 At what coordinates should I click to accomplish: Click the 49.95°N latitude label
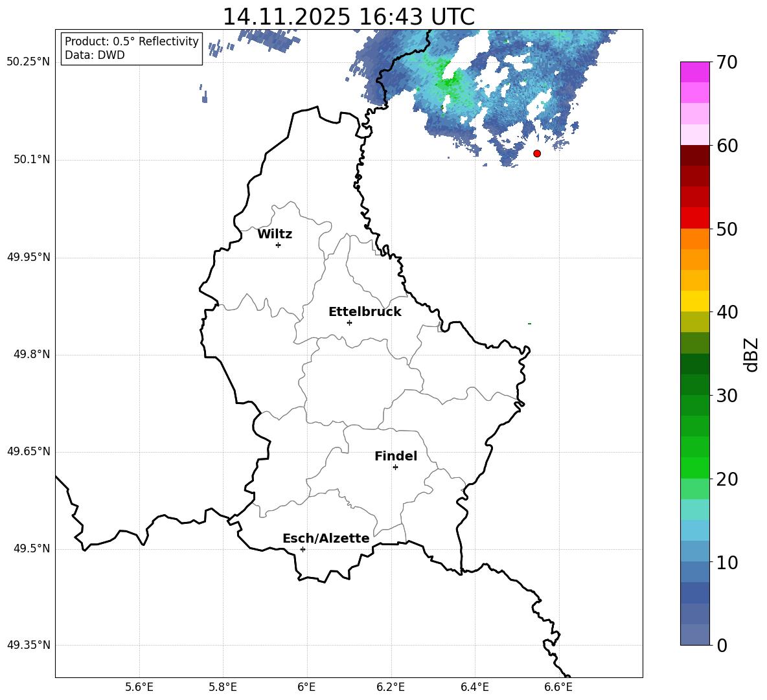29,256
